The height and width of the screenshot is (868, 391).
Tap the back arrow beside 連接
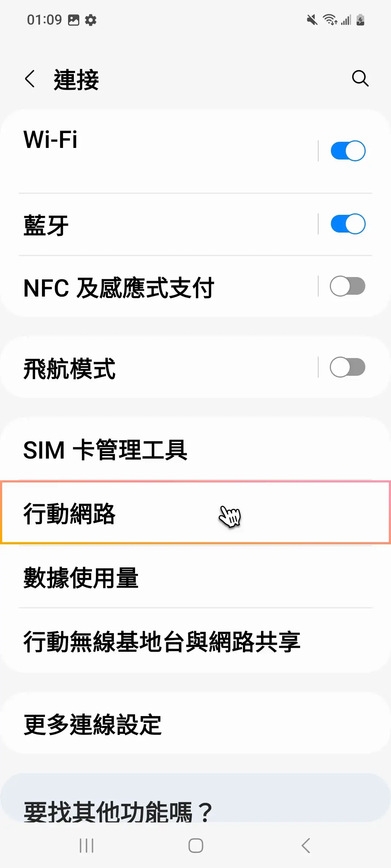tap(30, 78)
